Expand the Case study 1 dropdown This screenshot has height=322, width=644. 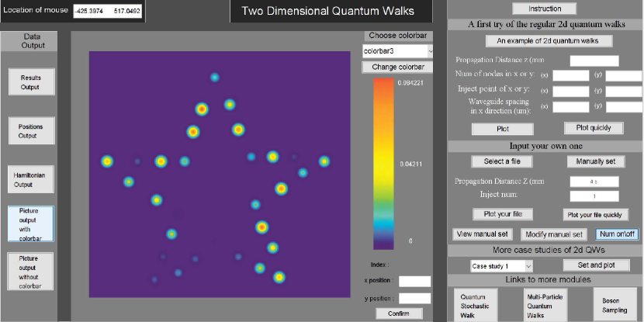tap(502, 265)
